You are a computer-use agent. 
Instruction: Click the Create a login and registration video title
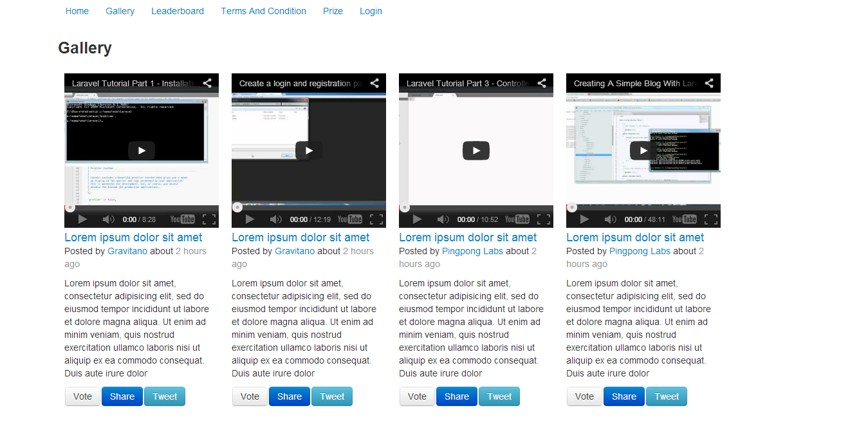(x=300, y=83)
